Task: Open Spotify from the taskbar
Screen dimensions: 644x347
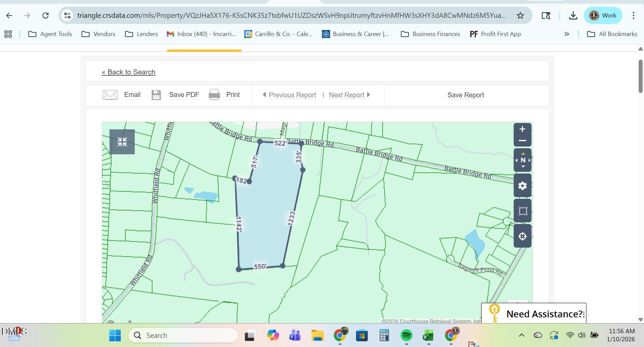Action: tap(406, 335)
